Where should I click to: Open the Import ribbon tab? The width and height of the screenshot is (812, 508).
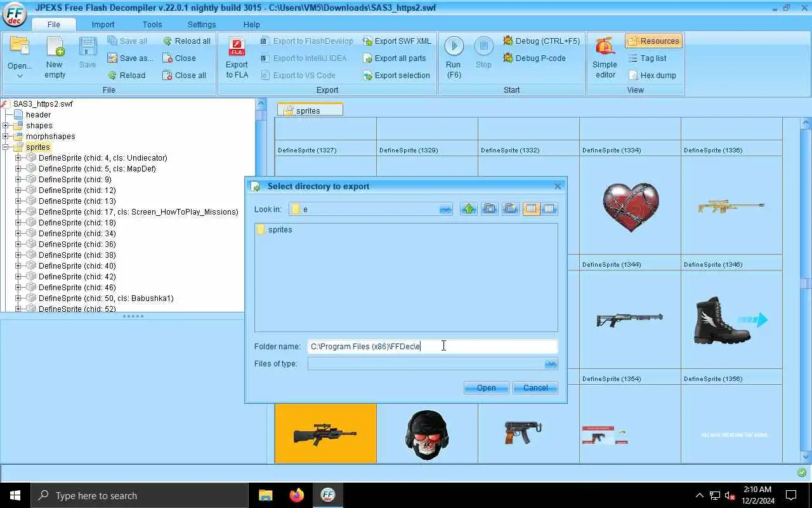tap(103, 24)
